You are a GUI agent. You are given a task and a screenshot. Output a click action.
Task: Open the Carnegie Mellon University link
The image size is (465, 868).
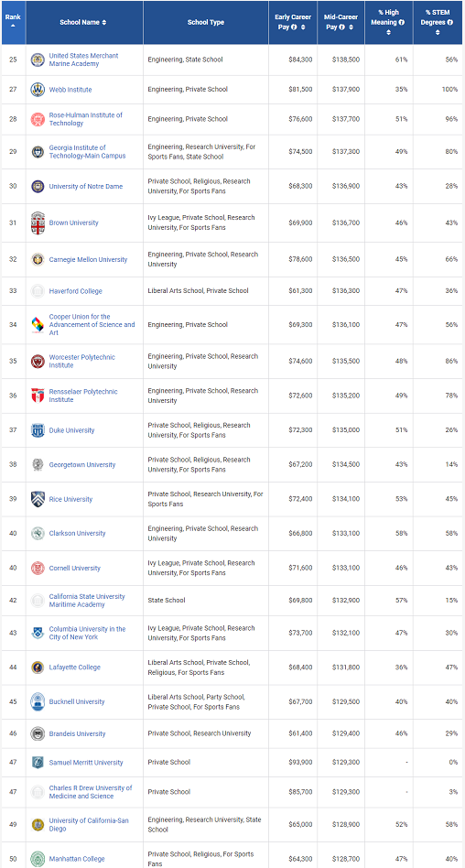(x=88, y=260)
